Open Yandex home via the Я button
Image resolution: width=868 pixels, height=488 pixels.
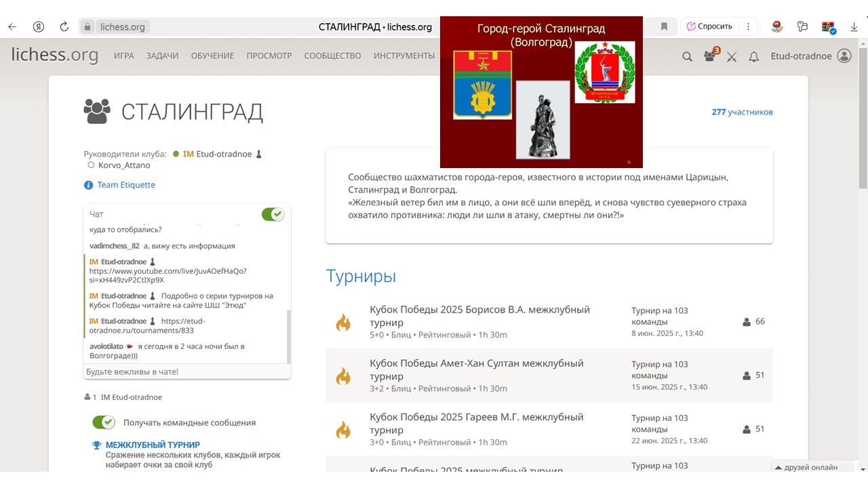point(39,26)
